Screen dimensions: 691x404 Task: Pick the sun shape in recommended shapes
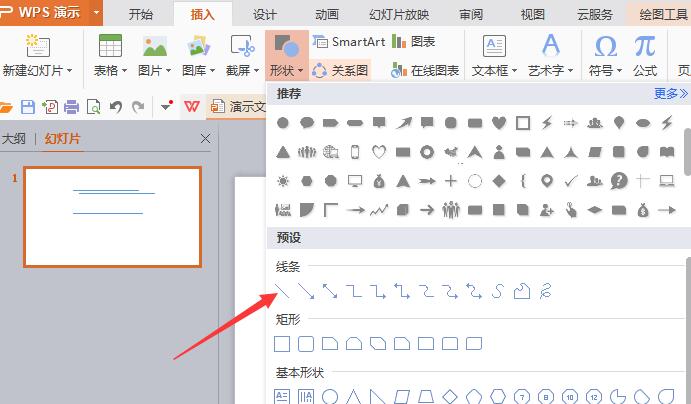point(282,181)
